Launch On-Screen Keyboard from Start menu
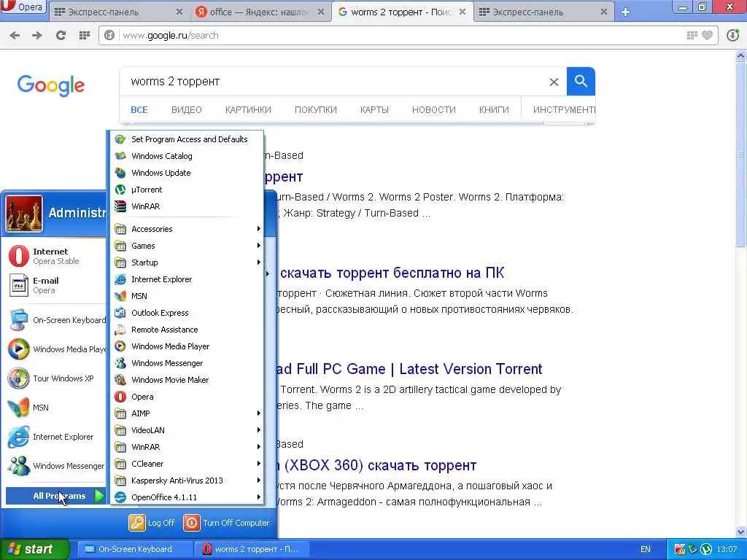This screenshot has height=560, width=747. [x=56, y=320]
